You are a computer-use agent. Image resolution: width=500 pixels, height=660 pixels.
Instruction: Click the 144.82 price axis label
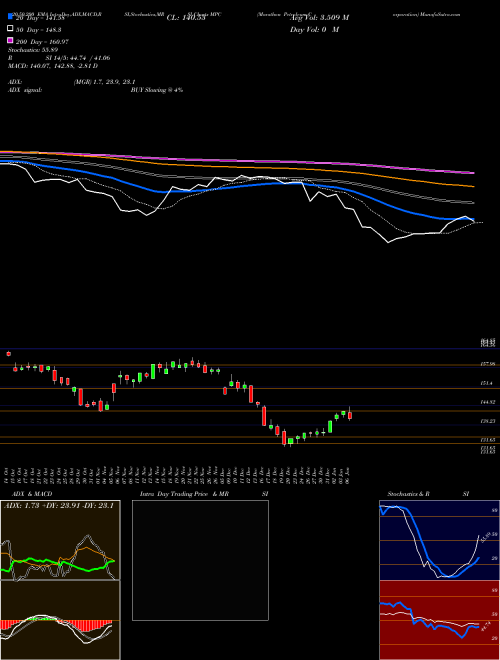click(x=487, y=402)
